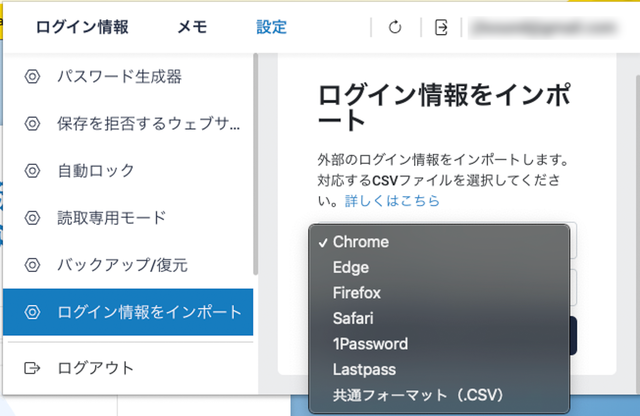640x416 pixels.
Task: Select the 設定 tab
Action: point(271,27)
